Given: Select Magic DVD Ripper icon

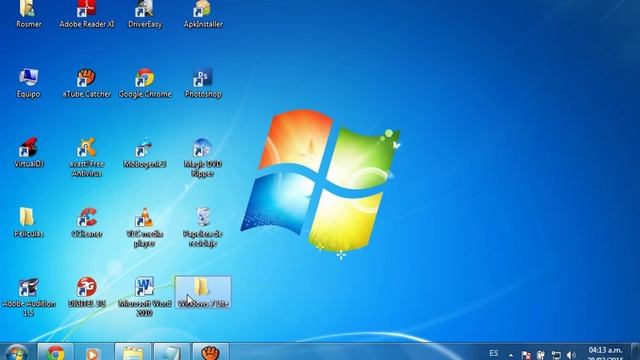Looking at the screenshot, I should coord(203,158).
